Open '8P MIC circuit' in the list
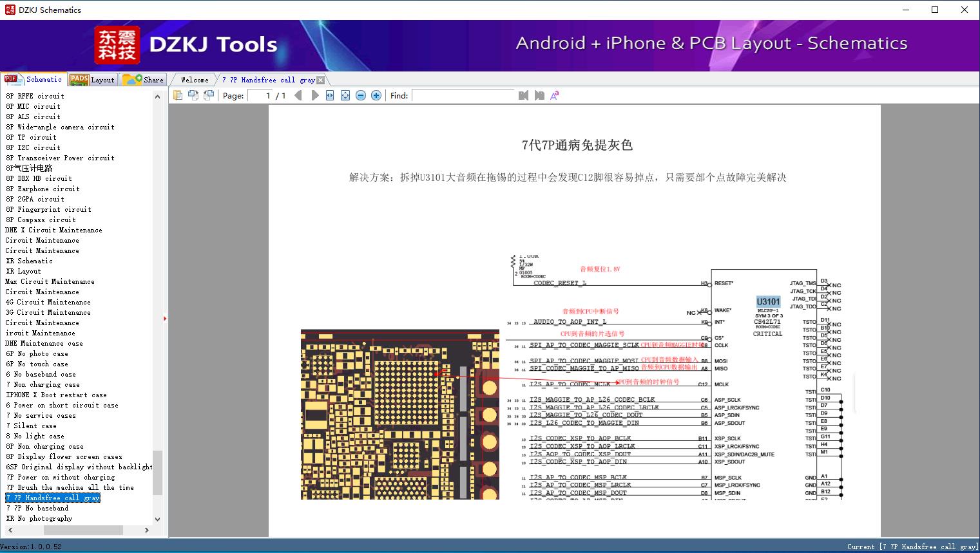 click(x=33, y=106)
